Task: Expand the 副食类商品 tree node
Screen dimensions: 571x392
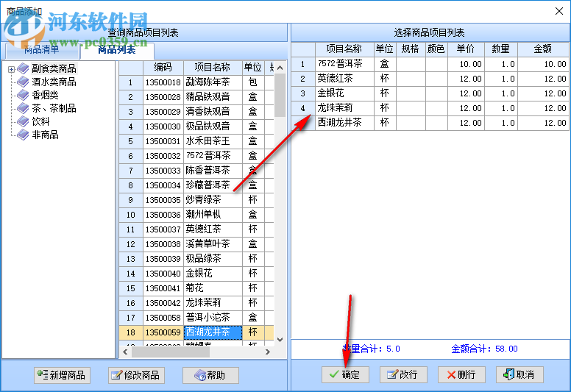Action: coord(11,69)
